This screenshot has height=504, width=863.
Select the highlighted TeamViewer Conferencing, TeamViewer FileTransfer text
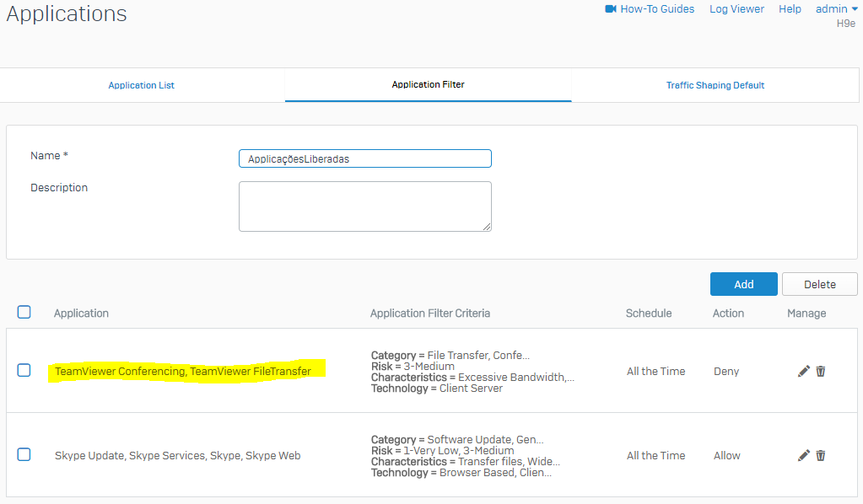183,372
